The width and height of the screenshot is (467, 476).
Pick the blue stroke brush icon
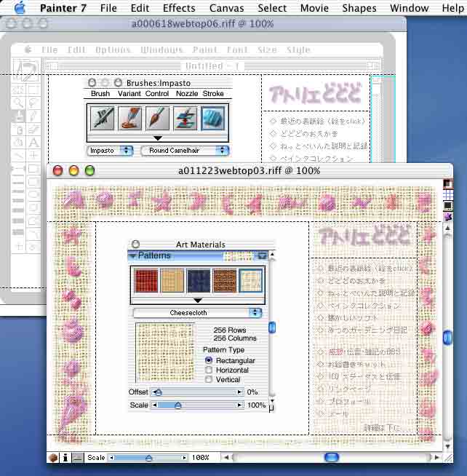[213, 118]
